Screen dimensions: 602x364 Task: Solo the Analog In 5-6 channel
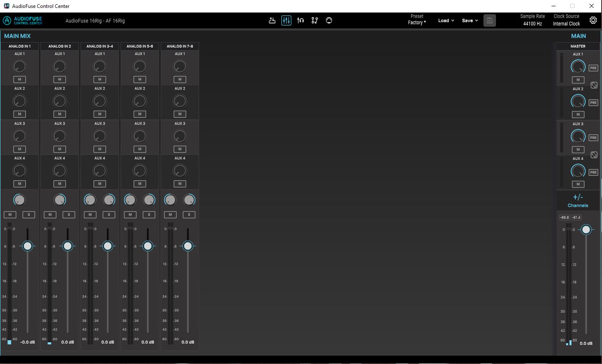coord(149,215)
